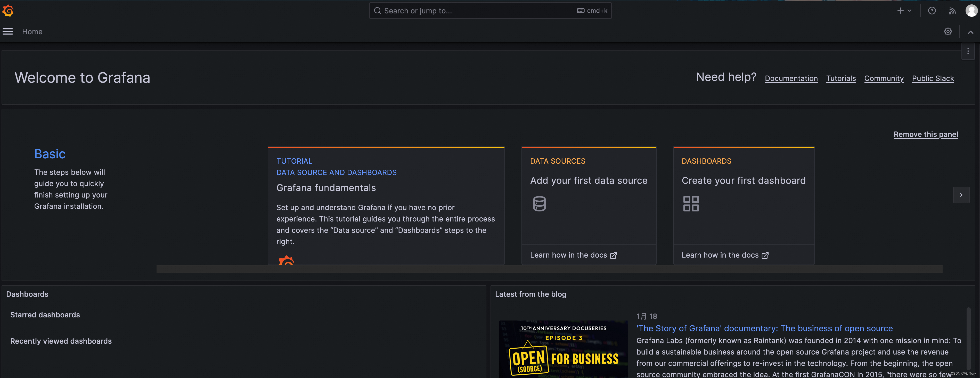This screenshot has width=980, height=378.
Task: Click the Need help? text
Action: (726, 77)
